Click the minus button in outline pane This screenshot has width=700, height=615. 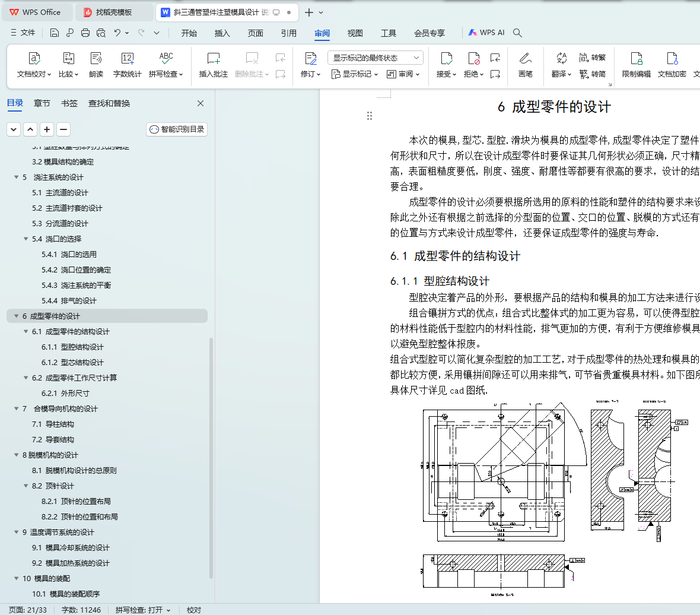tap(63, 129)
